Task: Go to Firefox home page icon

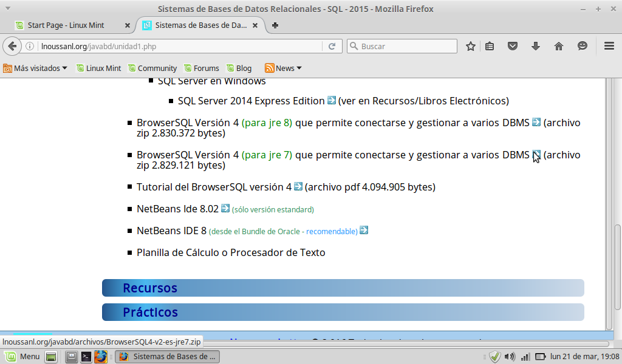Action: coord(559,46)
